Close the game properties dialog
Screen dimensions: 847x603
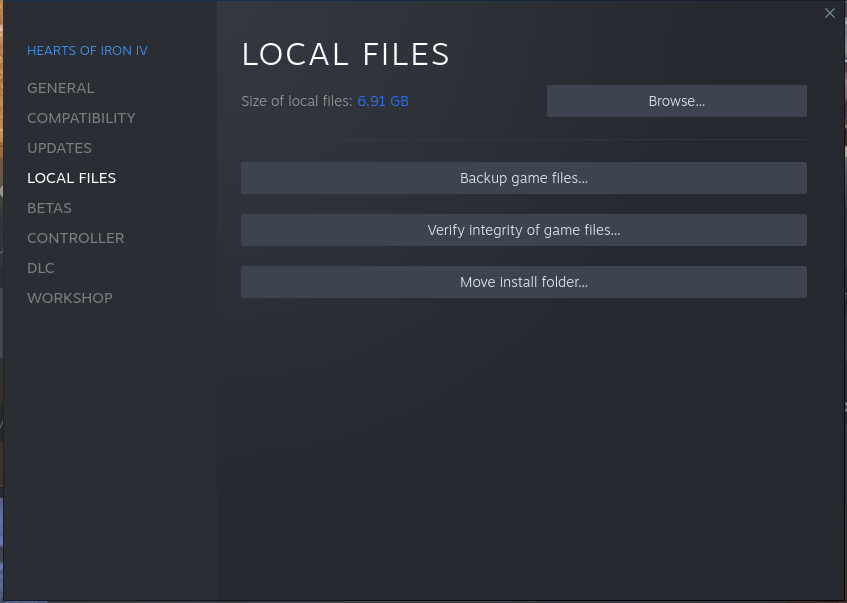(x=829, y=13)
